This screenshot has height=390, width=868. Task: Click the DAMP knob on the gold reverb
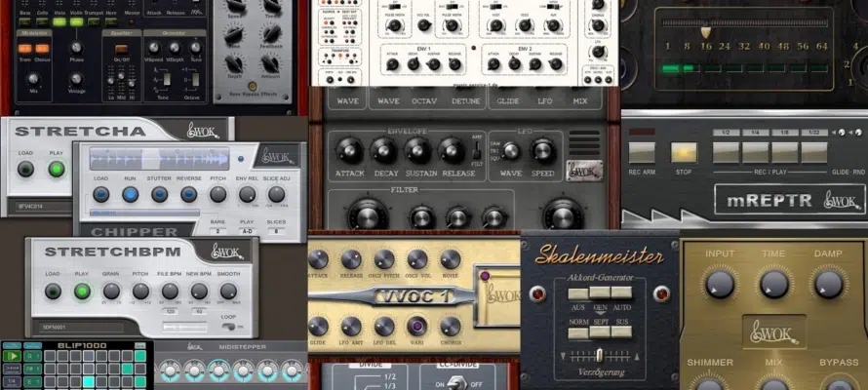[x=828, y=285]
